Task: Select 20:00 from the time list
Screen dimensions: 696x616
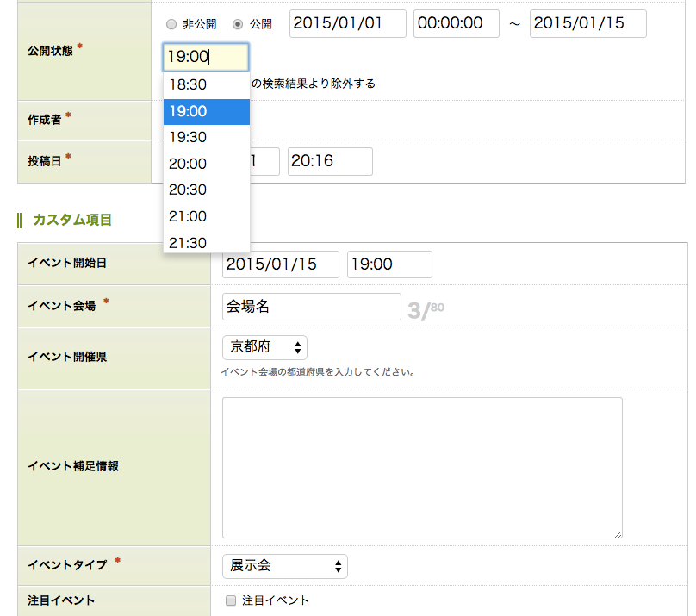Action: point(207,164)
